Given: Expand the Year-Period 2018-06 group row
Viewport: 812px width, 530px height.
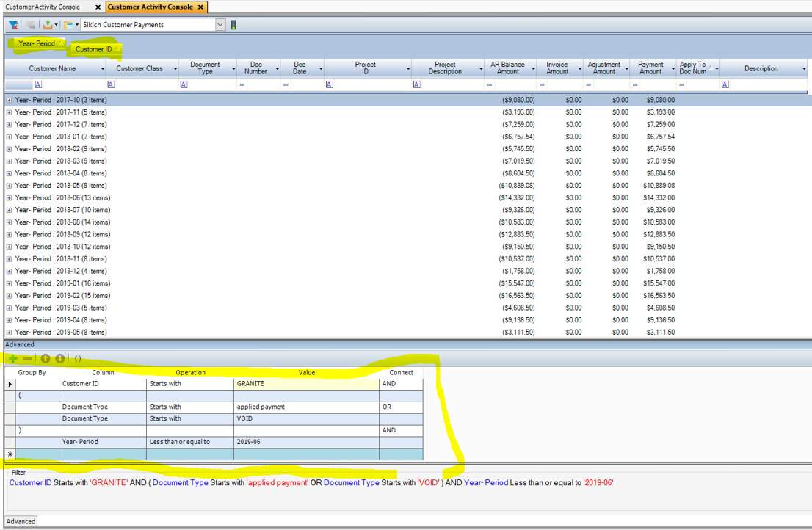Looking at the screenshot, I should point(9,197).
